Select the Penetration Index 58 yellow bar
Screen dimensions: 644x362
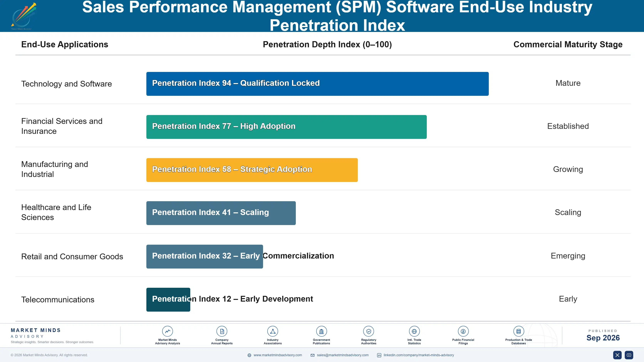coord(252,170)
